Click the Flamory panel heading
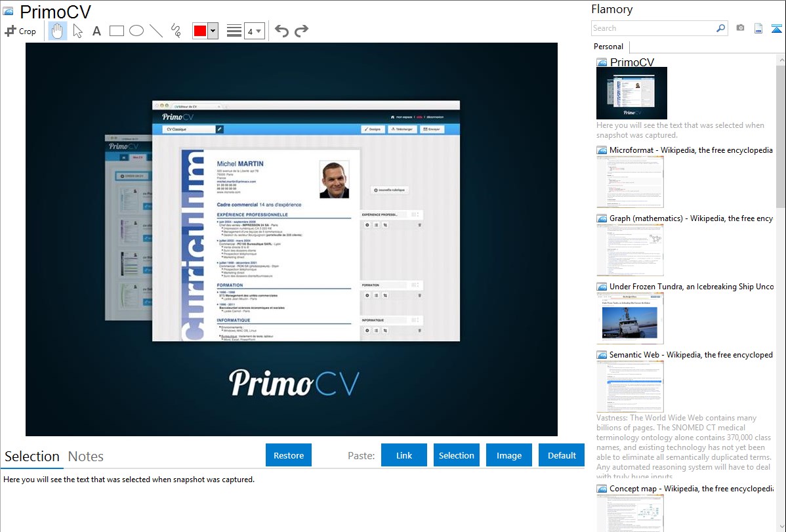 (x=612, y=9)
